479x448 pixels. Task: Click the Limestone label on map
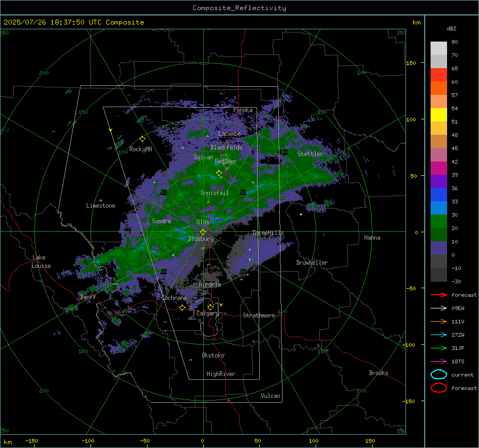coord(101,206)
